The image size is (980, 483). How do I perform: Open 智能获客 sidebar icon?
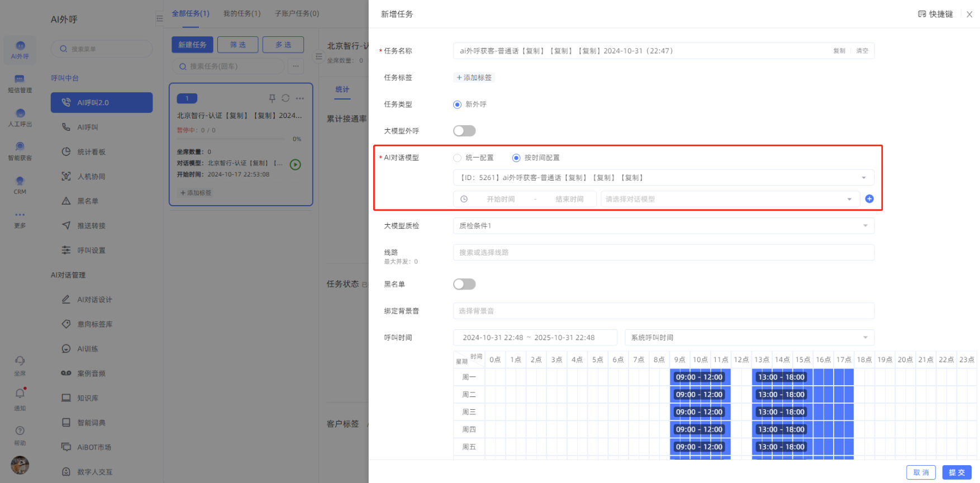tap(20, 151)
